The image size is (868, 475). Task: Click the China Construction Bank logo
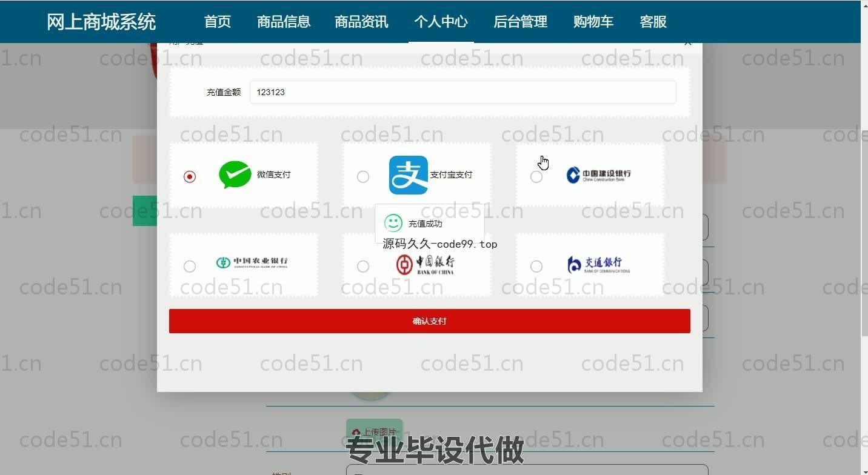[x=598, y=175]
